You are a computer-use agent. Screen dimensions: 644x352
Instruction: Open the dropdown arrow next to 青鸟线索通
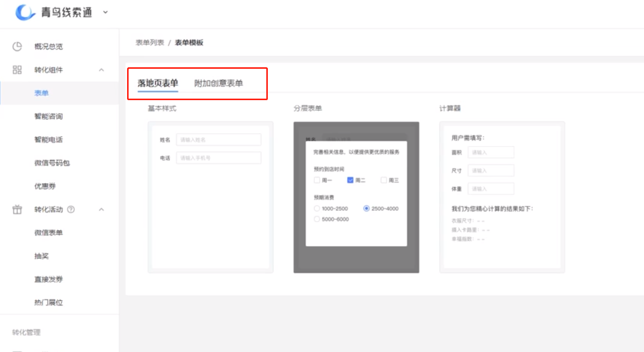pos(105,12)
